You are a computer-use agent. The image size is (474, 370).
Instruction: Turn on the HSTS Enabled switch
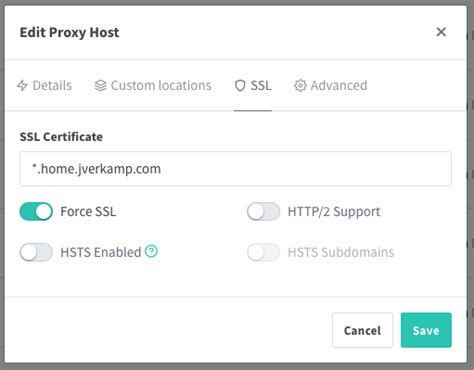(x=36, y=252)
